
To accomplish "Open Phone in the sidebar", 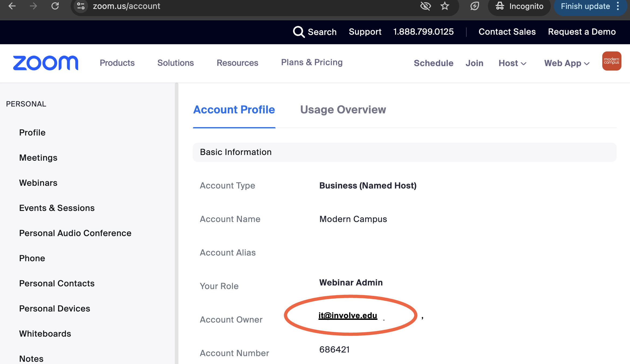I will (x=32, y=258).
